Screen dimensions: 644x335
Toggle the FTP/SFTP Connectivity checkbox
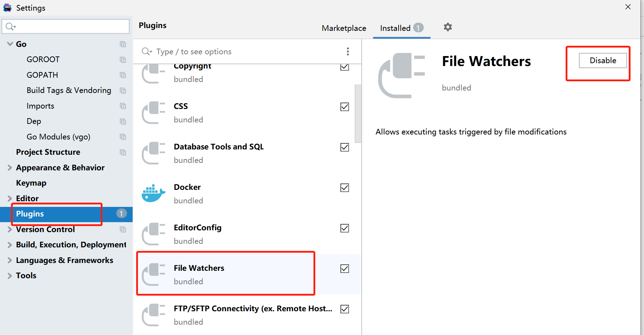(x=345, y=309)
